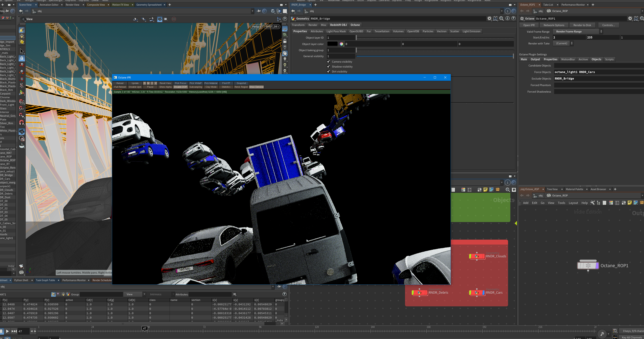644x339 pixels.
Task: Select the RNDR_Cars node icon
Action: [x=477, y=292]
